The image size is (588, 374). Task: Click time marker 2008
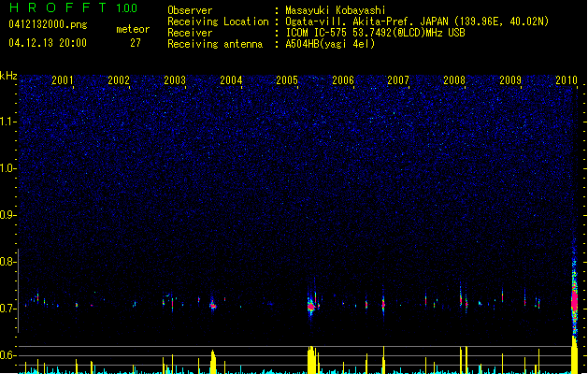click(454, 80)
